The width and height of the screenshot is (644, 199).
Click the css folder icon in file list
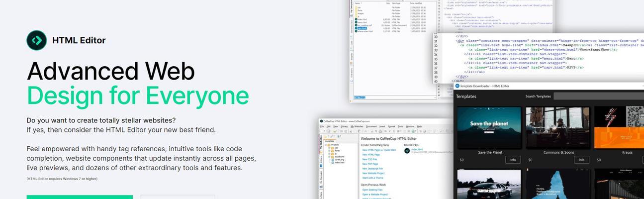[356, 7]
